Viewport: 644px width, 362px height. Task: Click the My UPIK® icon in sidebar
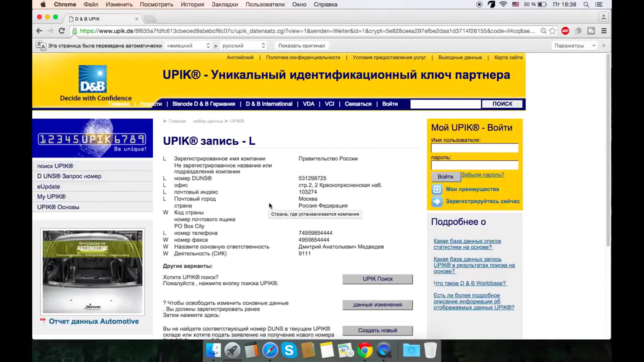click(51, 196)
